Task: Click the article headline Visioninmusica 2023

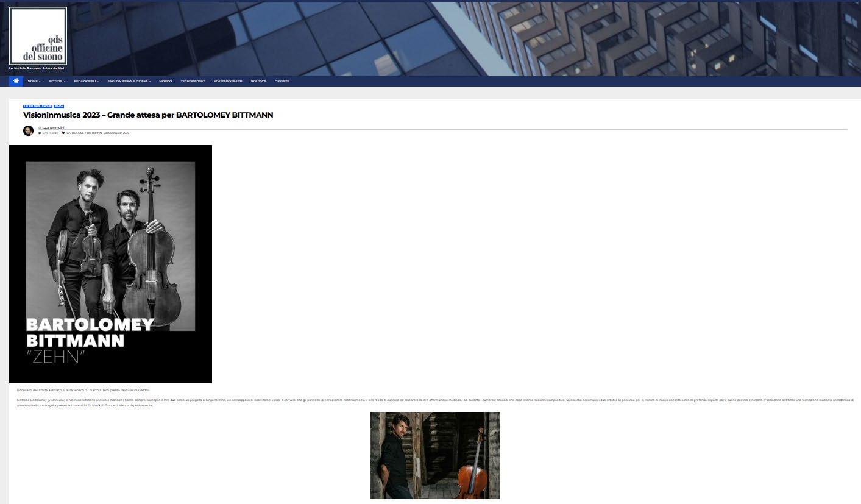Action: 148,115
